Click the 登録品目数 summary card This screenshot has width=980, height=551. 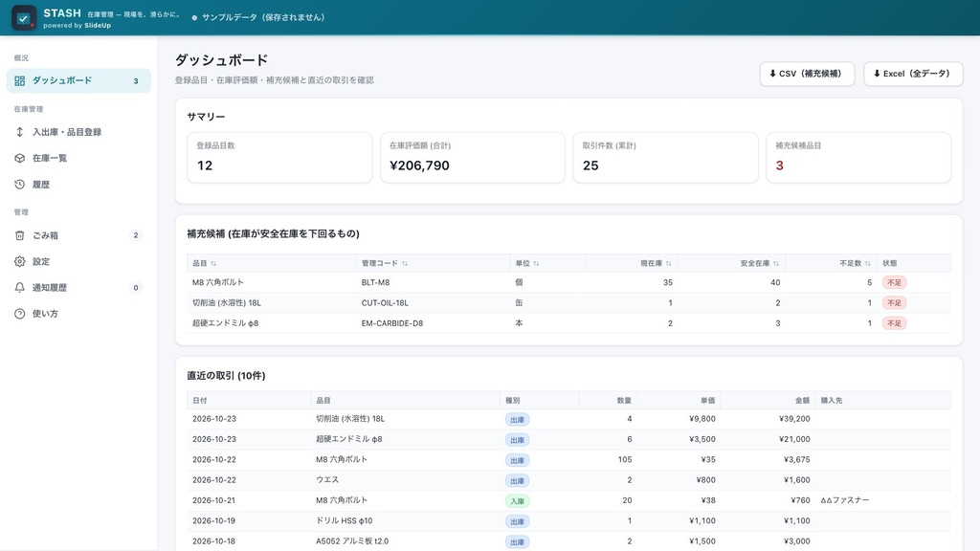279,158
